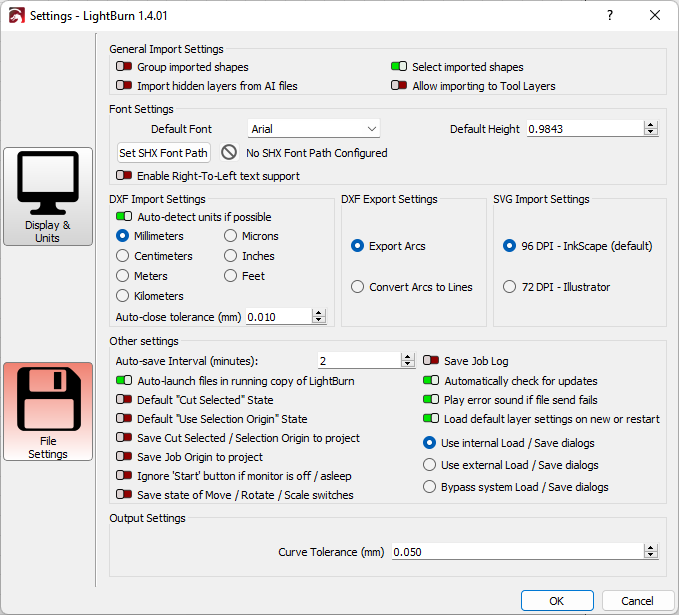Enable Default "Cut Selected" State
The height and width of the screenshot is (615, 679).
pyautogui.click(x=124, y=399)
